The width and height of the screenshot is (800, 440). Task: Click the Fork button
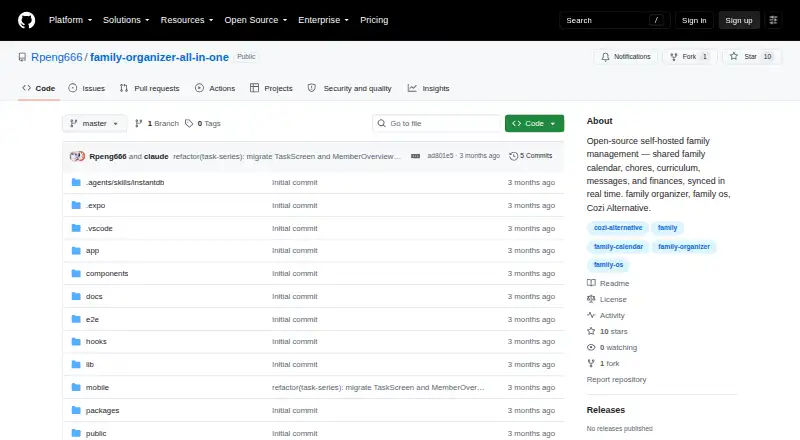click(690, 57)
